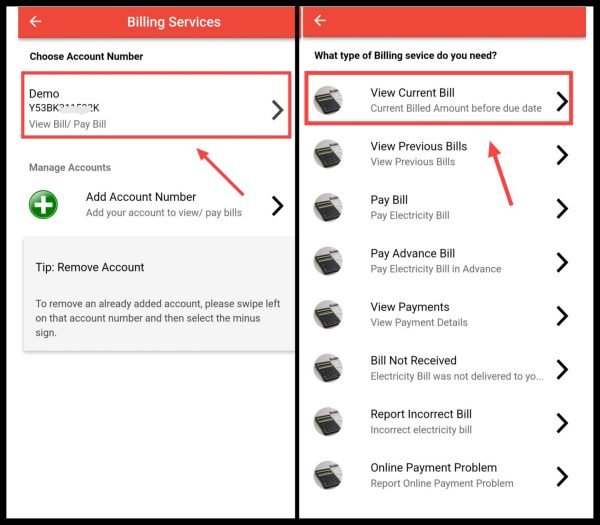Click calculator icon beside Pay Advance Bill

pos(329,261)
